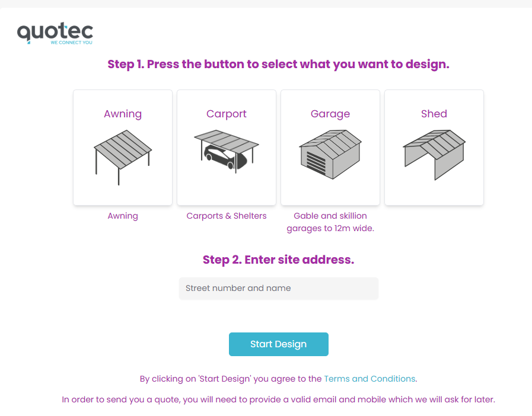The height and width of the screenshot is (416, 532).
Task: Click the Step 1 heading text
Action: pos(279,65)
